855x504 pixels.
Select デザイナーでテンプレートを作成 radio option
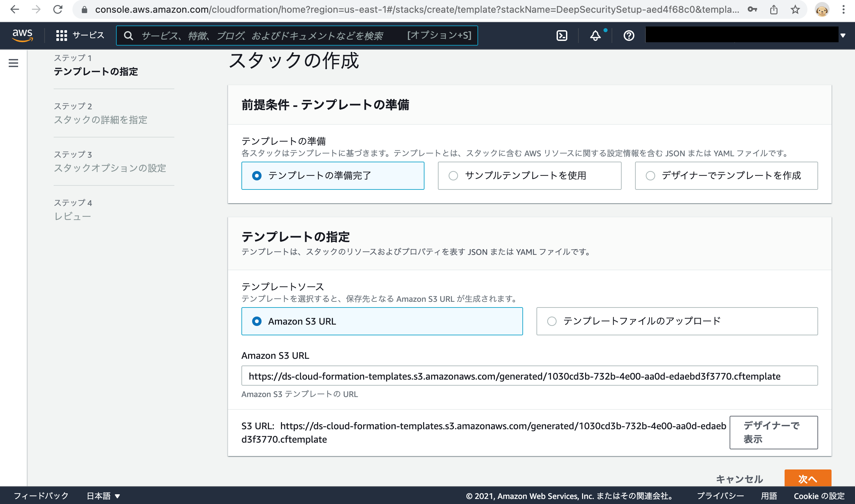pyautogui.click(x=726, y=176)
